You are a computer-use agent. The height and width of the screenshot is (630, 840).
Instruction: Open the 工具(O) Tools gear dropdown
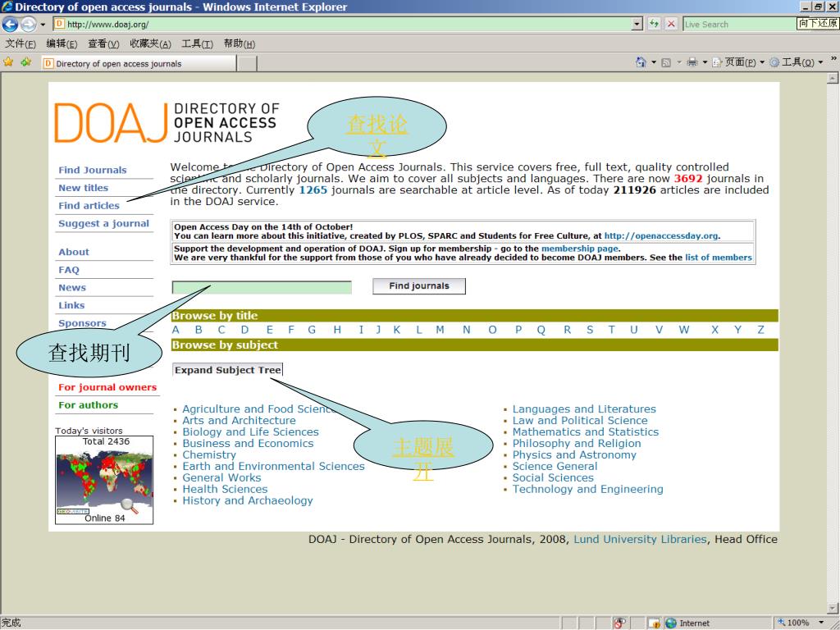(797, 62)
